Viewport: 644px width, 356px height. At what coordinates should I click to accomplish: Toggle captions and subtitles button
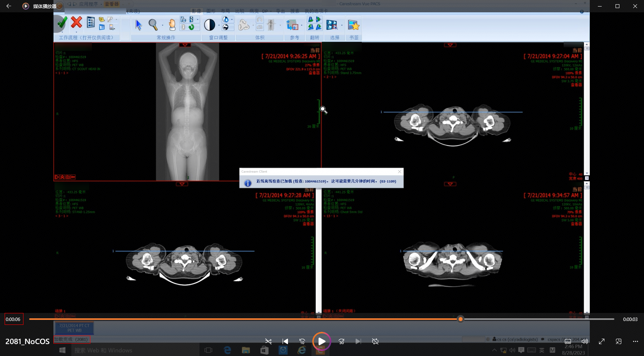pos(568,341)
